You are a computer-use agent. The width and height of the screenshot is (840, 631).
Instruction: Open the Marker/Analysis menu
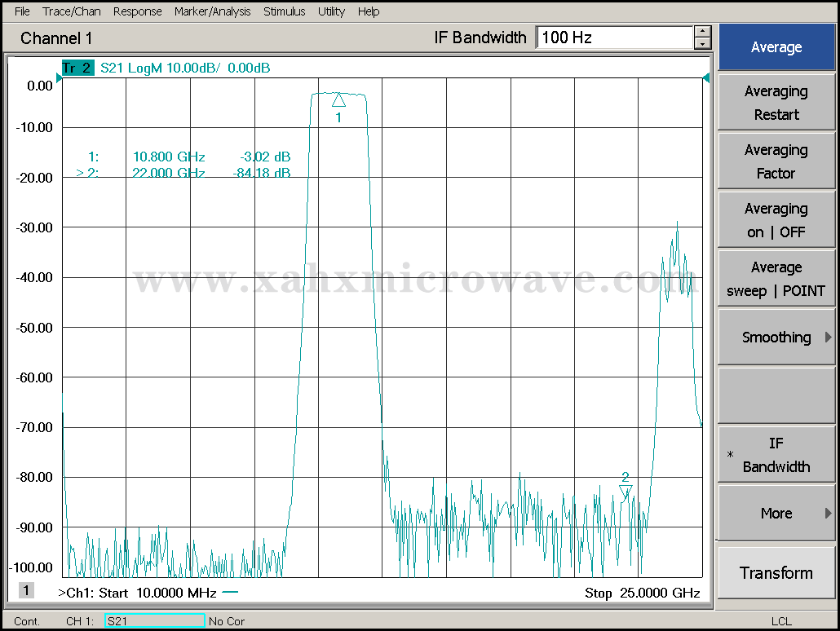tap(212, 11)
